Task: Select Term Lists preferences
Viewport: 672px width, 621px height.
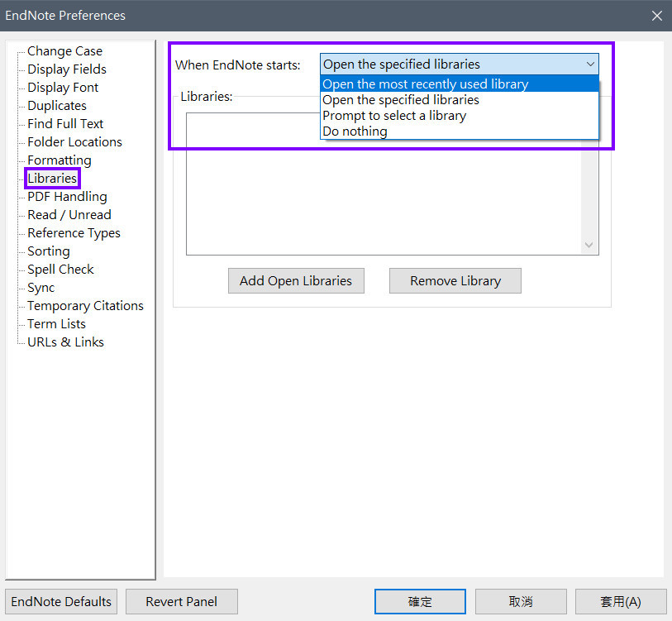Action: point(56,324)
